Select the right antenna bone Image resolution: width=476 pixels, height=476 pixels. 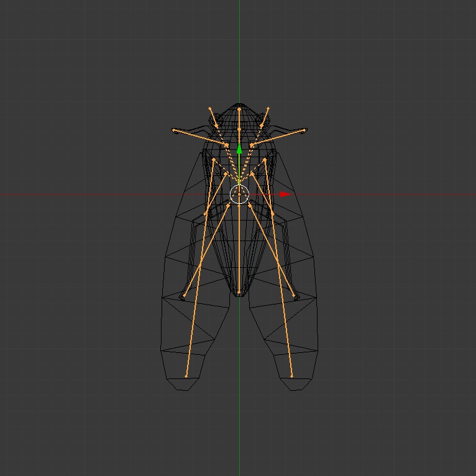coord(265,117)
